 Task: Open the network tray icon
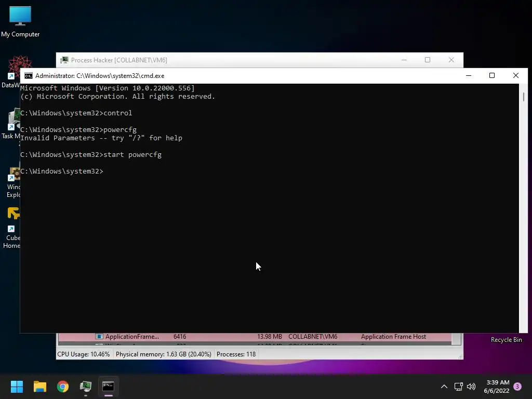point(458,387)
